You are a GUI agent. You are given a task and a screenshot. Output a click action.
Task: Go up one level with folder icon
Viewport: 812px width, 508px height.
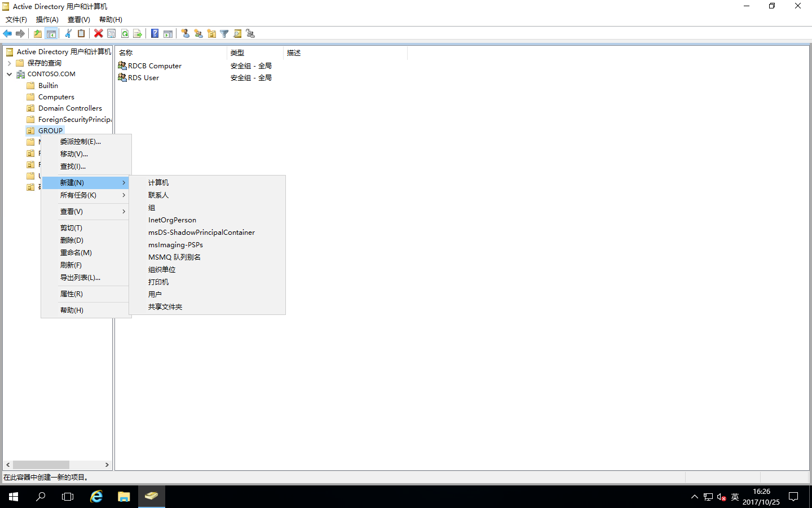click(x=38, y=34)
